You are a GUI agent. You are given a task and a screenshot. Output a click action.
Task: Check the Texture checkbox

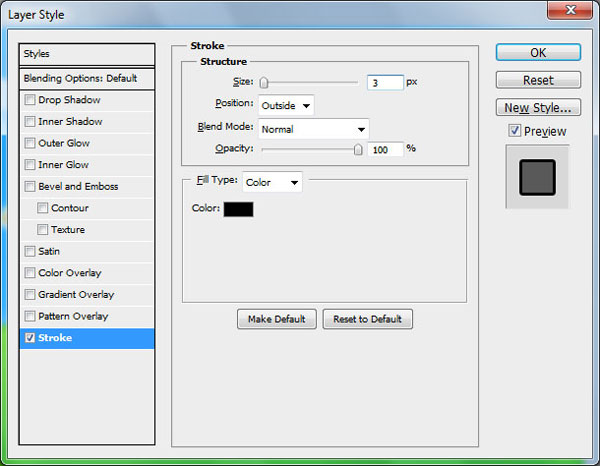pos(42,230)
